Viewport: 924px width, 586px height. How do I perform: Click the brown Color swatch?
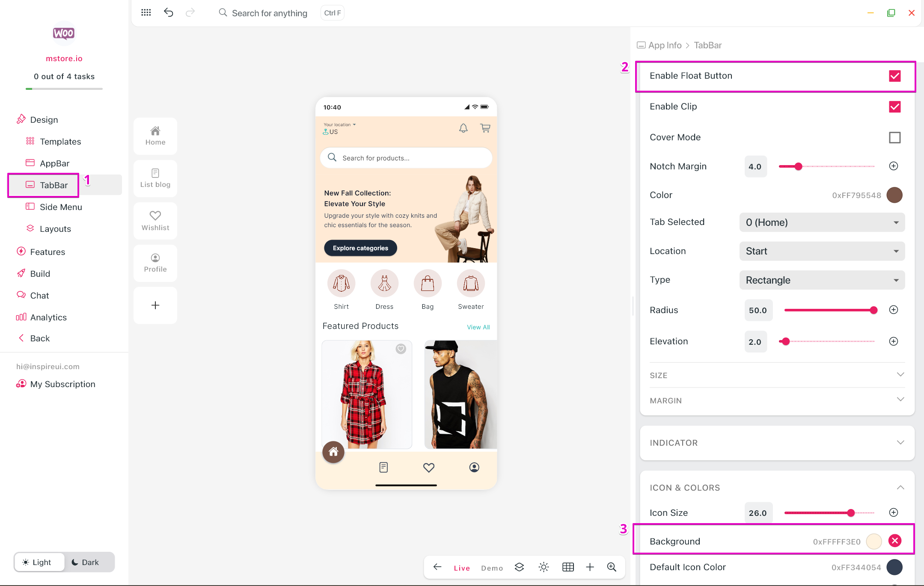pos(894,195)
